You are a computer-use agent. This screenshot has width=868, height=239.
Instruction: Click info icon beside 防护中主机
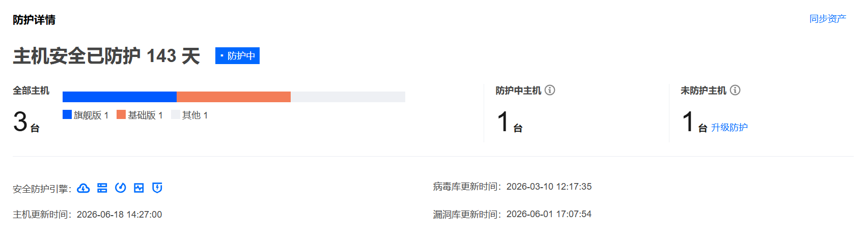coord(550,90)
